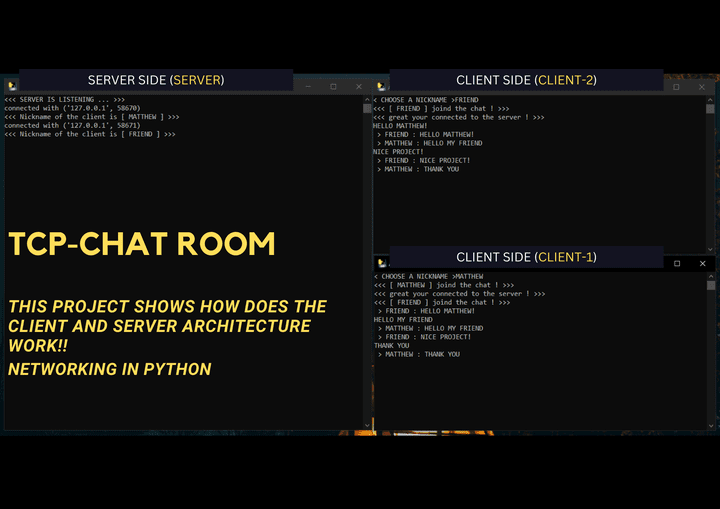720x509 pixels.
Task: Click "> MATTHEW : HELLO MY FRIEND" in Client-1
Action: (x=430, y=328)
